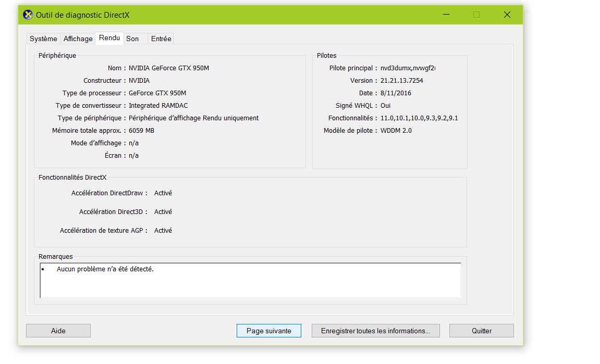Click the driver model 'WDDM 2.0'
The width and height of the screenshot is (600, 364).
pyautogui.click(x=396, y=131)
